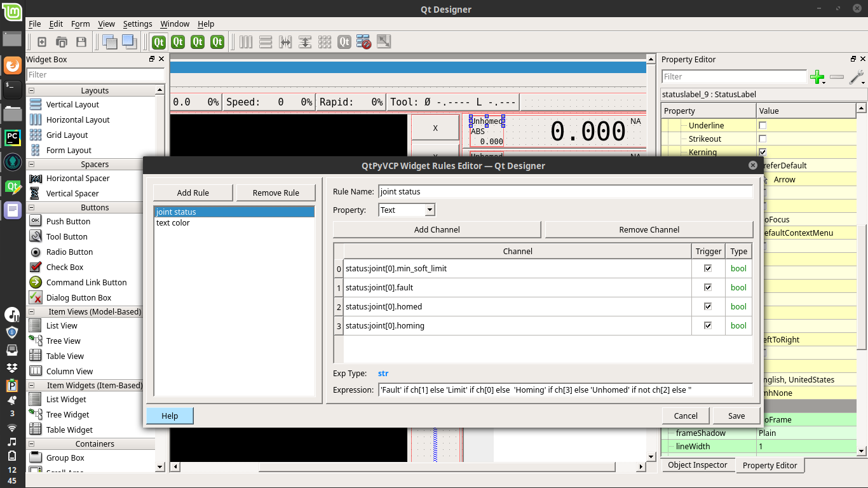Click Save in the Rules Editor

point(736,416)
